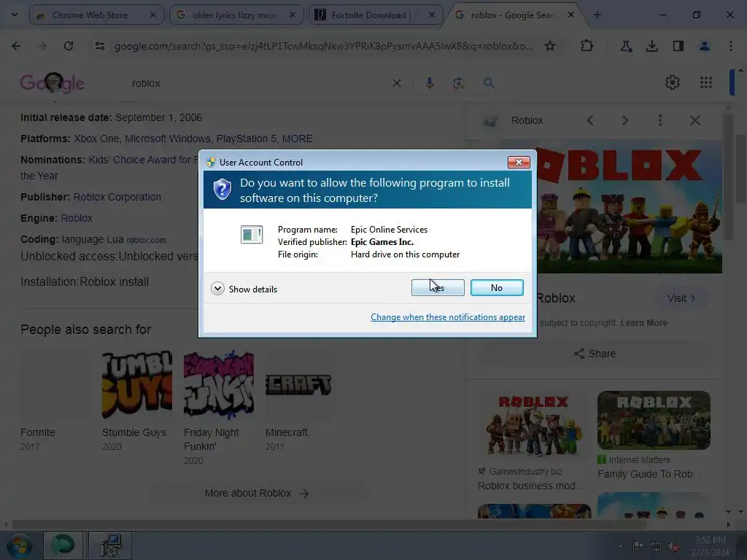Viewport: 747px width, 560px height.
Task: Open Roblox Corporation publisher link
Action: pyautogui.click(x=117, y=197)
